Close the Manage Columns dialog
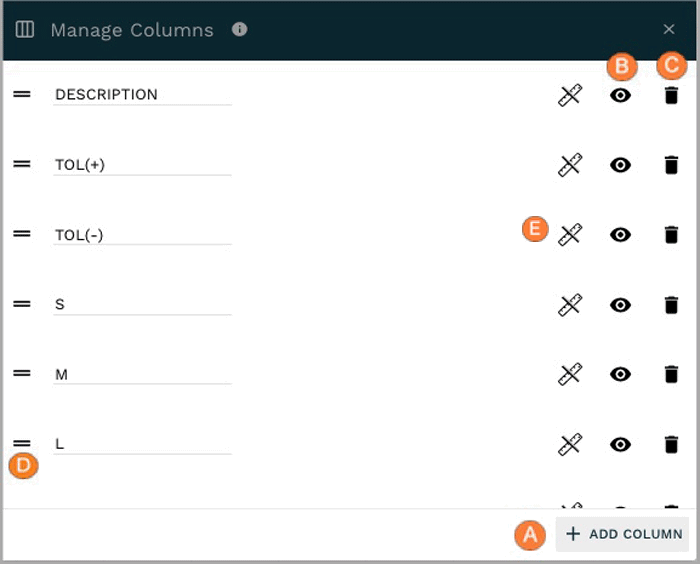This screenshot has height=564, width=700. pyautogui.click(x=669, y=29)
